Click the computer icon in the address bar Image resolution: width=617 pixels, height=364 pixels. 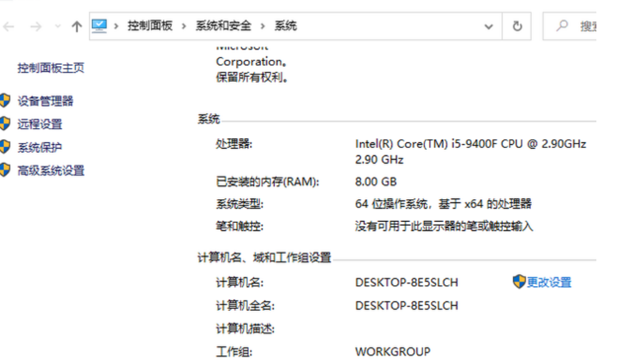click(99, 26)
